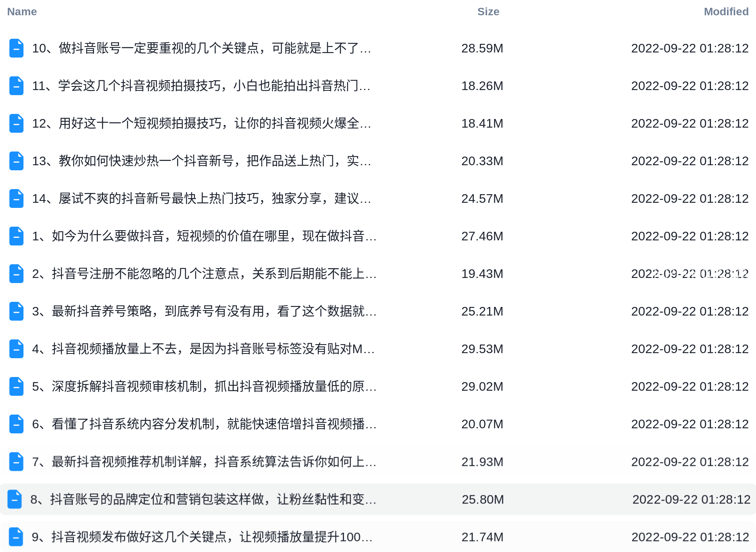Open file 11、学会这几个抖音视频拍摄技巧
Viewport: 756px width, 552px height.
[x=201, y=86]
